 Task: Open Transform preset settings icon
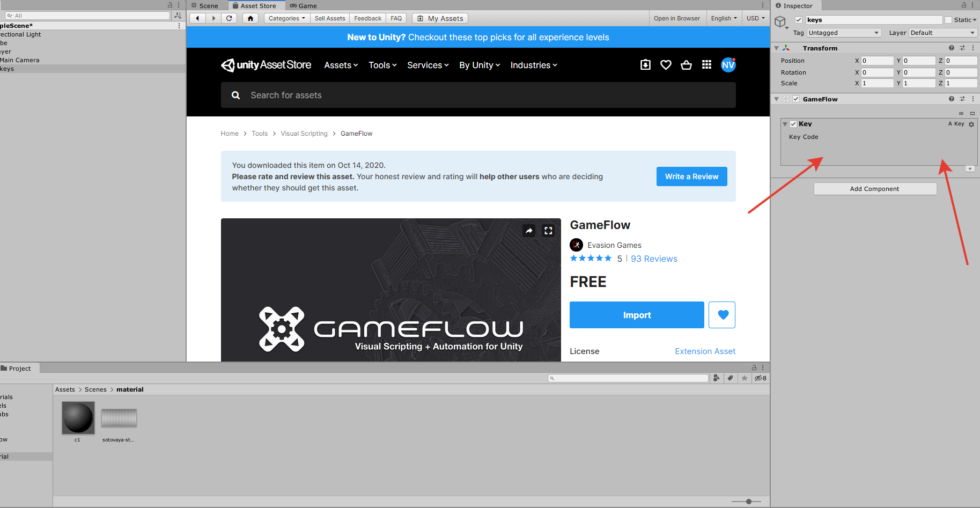tap(962, 48)
